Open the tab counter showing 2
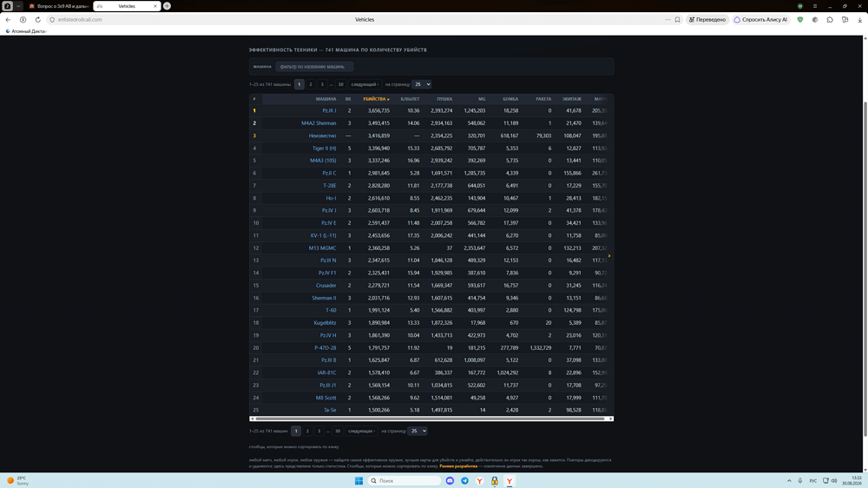Screen dimensions: 868x488 tap(7, 6)
